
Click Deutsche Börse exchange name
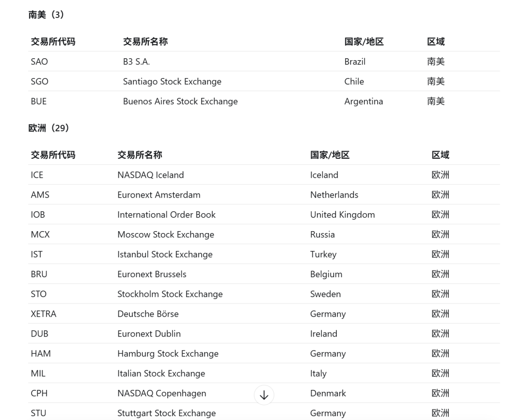point(148,314)
